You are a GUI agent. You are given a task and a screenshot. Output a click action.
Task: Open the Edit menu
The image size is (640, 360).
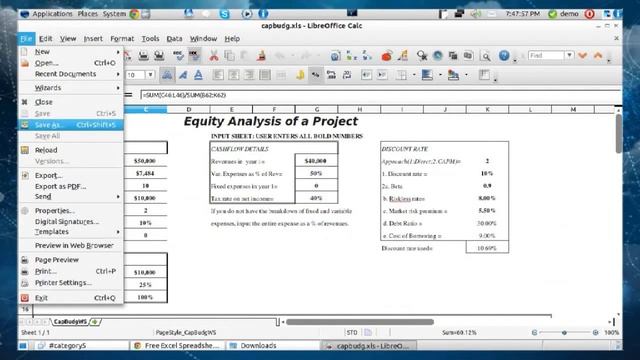(x=45, y=39)
